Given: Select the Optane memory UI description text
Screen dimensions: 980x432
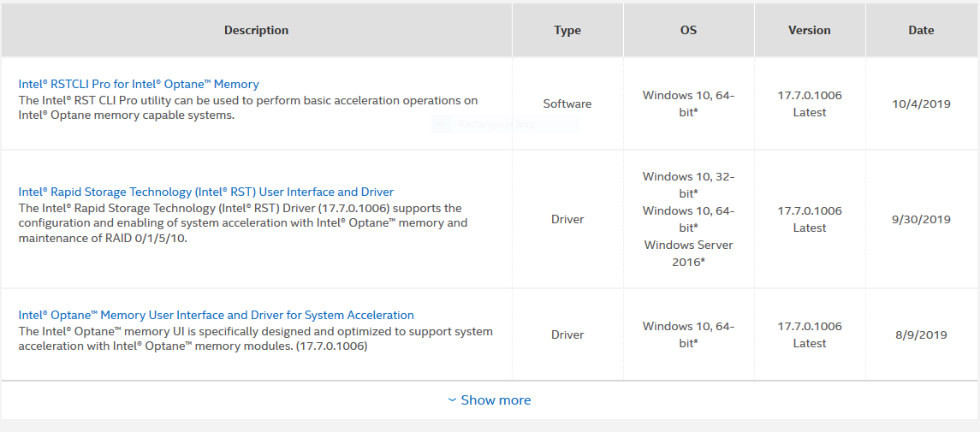Looking at the screenshot, I should pyautogui.click(x=256, y=339).
